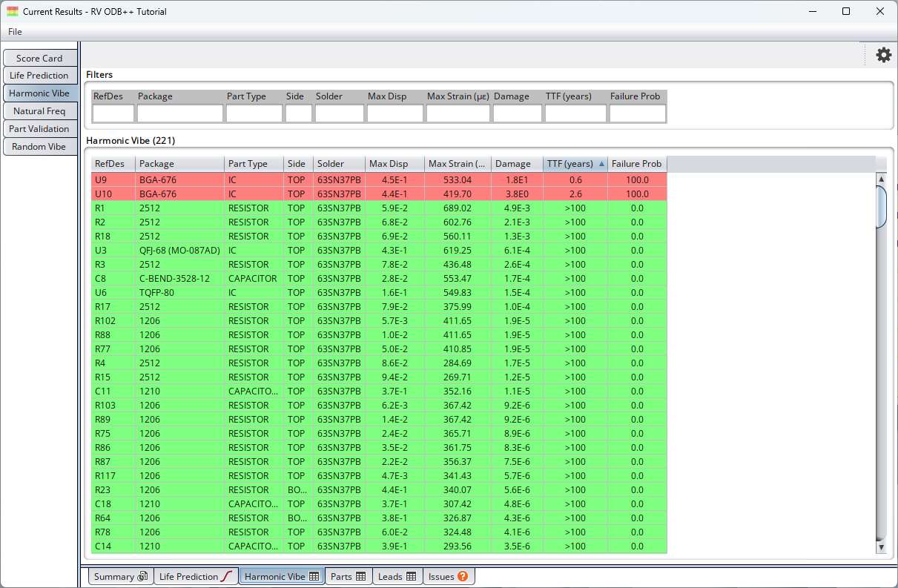
Task: Click scrollbar down arrow of results table
Action: (x=881, y=547)
